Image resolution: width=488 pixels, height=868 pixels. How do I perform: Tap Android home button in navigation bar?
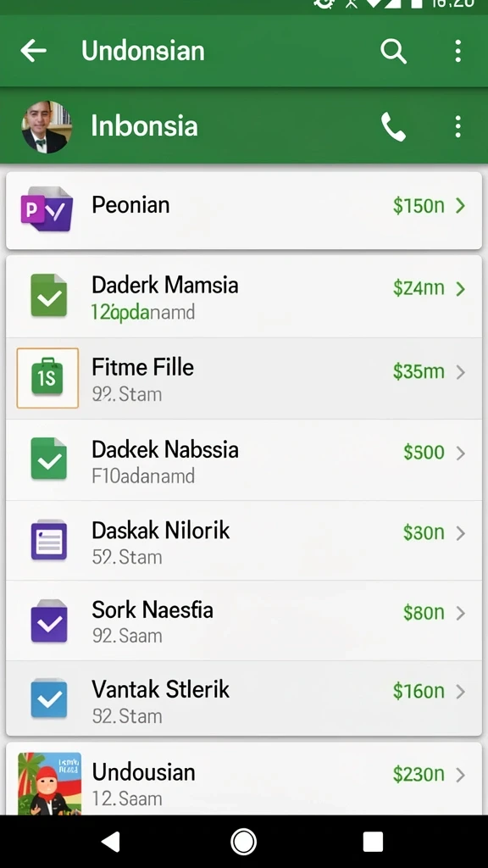tap(243, 842)
